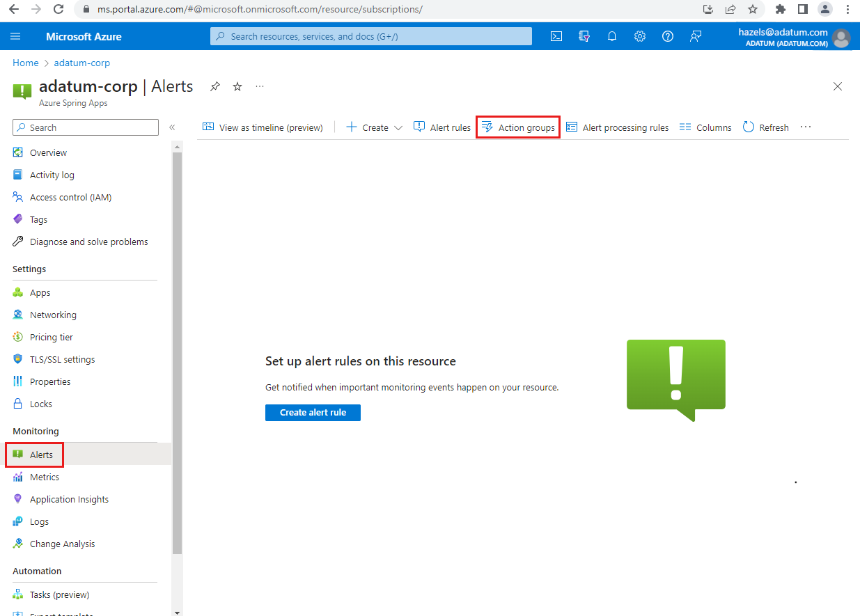This screenshot has height=616, width=860.
Task: Focus the global search resources field
Action: point(371,36)
